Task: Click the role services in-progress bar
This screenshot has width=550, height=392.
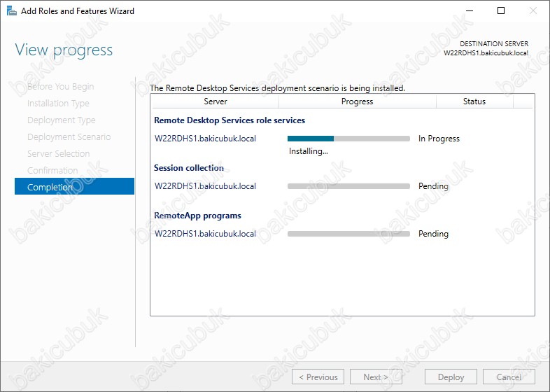Action: tap(348, 139)
